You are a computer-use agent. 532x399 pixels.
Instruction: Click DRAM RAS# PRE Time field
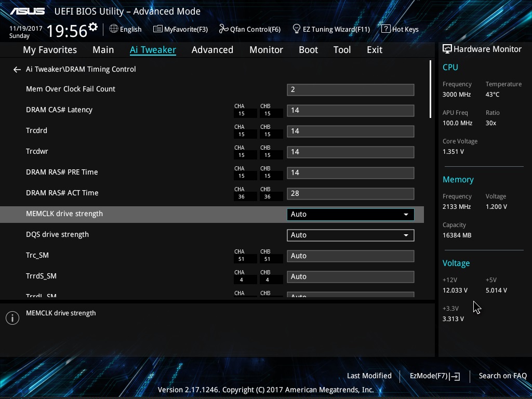351,172
